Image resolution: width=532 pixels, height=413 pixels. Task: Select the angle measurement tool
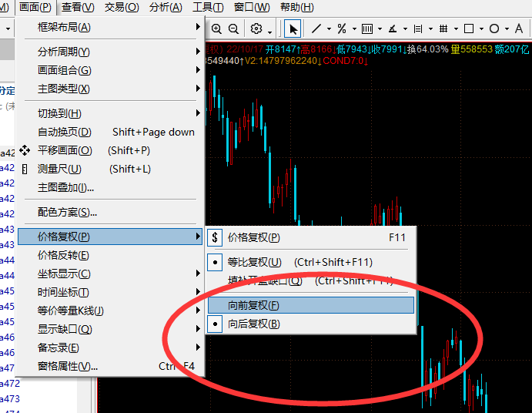(x=393, y=29)
